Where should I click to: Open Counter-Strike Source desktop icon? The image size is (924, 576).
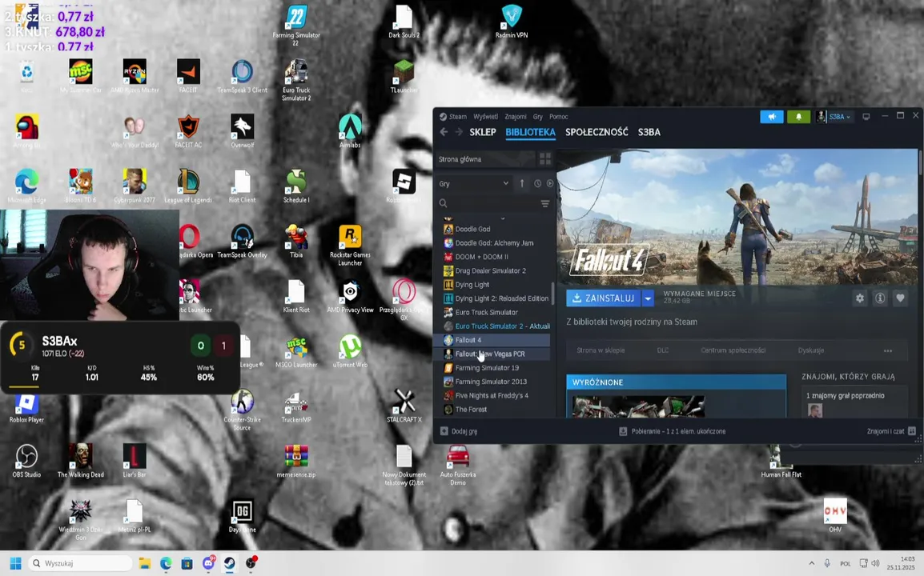[x=242, y=410]
